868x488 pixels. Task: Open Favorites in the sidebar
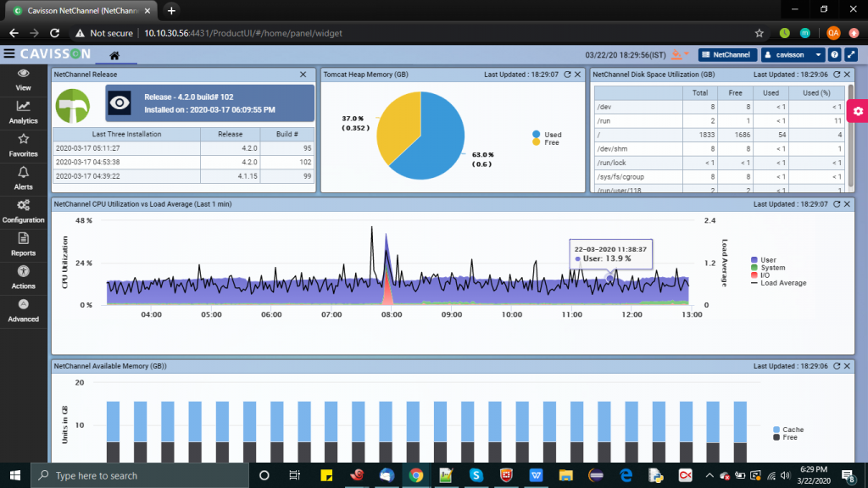click(23, 146)
